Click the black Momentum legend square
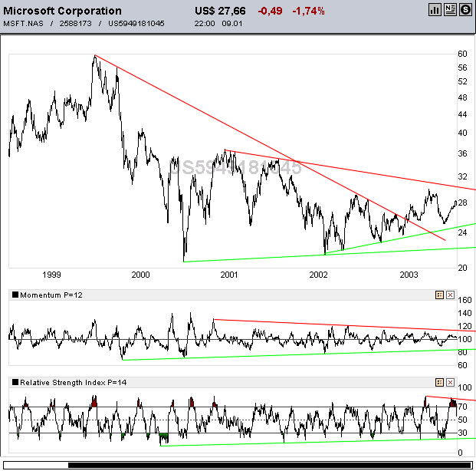 (15, 295)
